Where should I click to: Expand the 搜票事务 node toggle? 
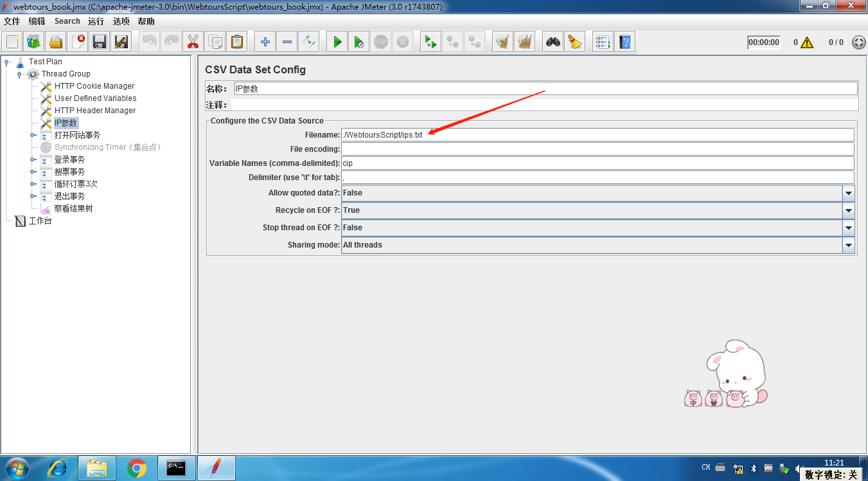[33, 172]
